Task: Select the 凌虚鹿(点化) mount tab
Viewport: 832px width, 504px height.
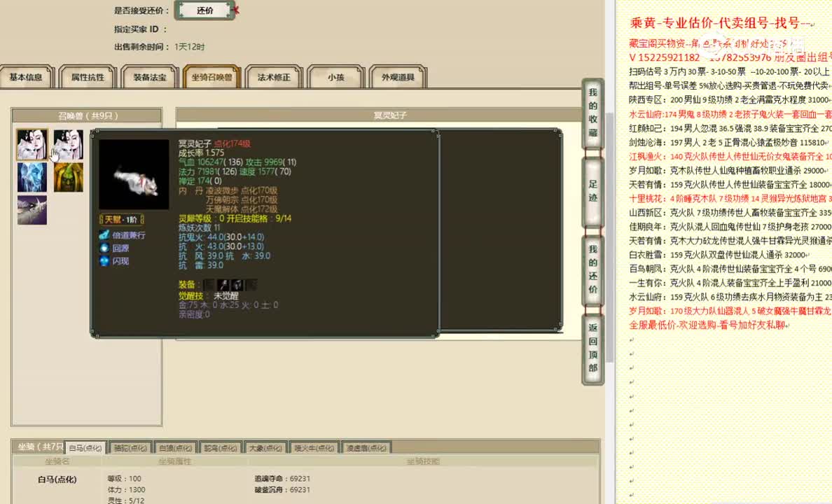Action: point(367,448)
